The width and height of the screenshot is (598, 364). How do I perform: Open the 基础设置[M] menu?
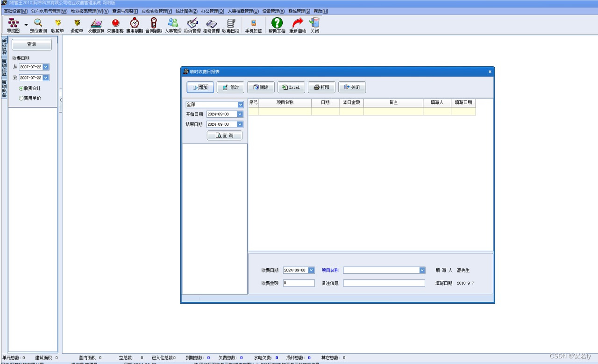tap(15, 11)
